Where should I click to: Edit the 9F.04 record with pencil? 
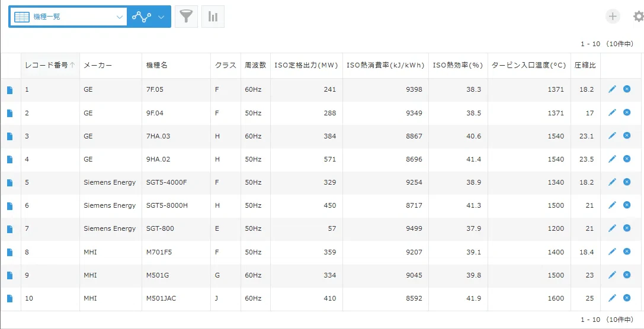(612, 112)
